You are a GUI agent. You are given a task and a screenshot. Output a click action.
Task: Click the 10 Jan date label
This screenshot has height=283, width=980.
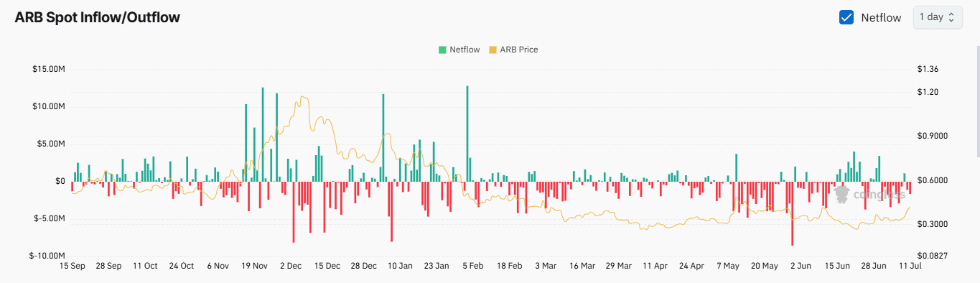pos(400,266)
